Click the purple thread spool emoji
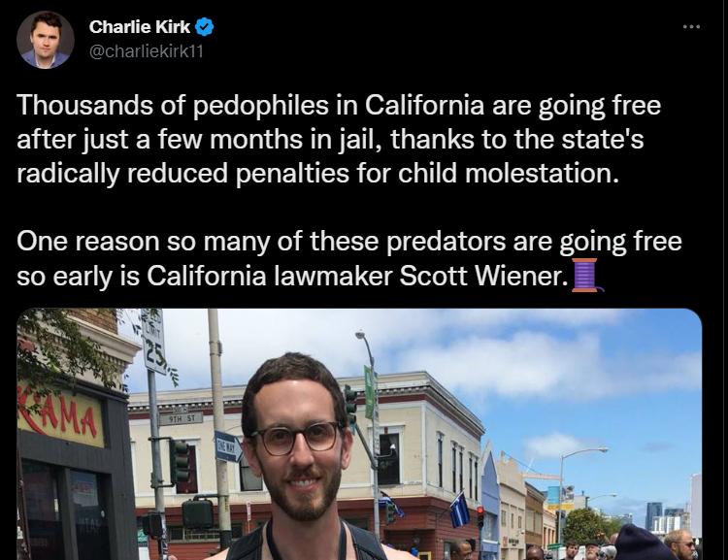The width and height of the screenshot is (728, 560). (586, 275)
